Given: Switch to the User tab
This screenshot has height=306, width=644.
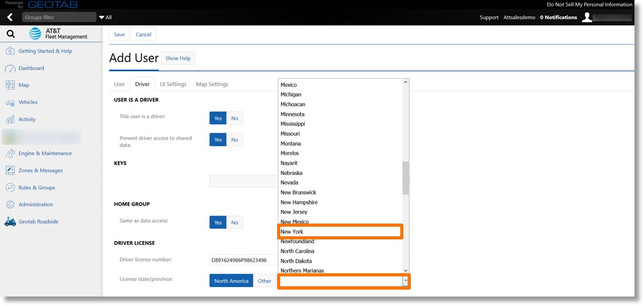Looking at the screenshot, I should pyautogui.click(x=119, y=84).
